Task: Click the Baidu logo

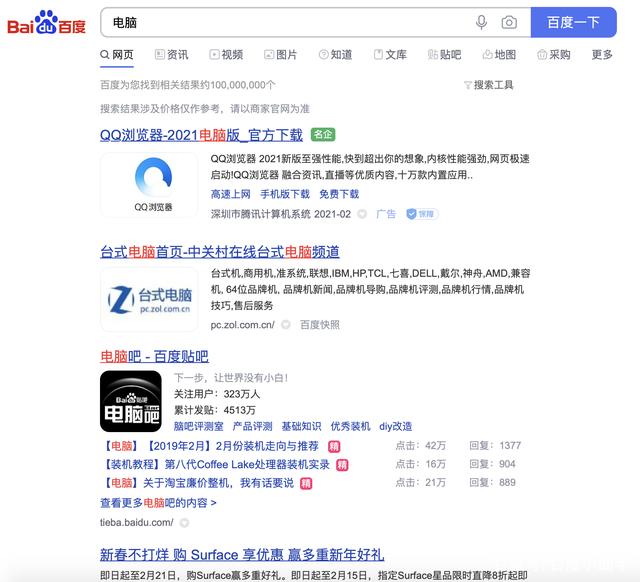Action: coord(47,23)
